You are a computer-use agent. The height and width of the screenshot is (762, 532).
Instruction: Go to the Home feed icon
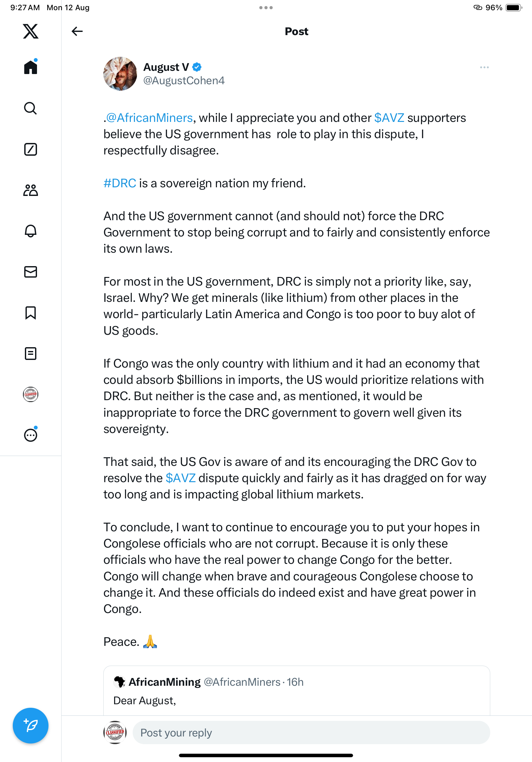click(31, 67)
